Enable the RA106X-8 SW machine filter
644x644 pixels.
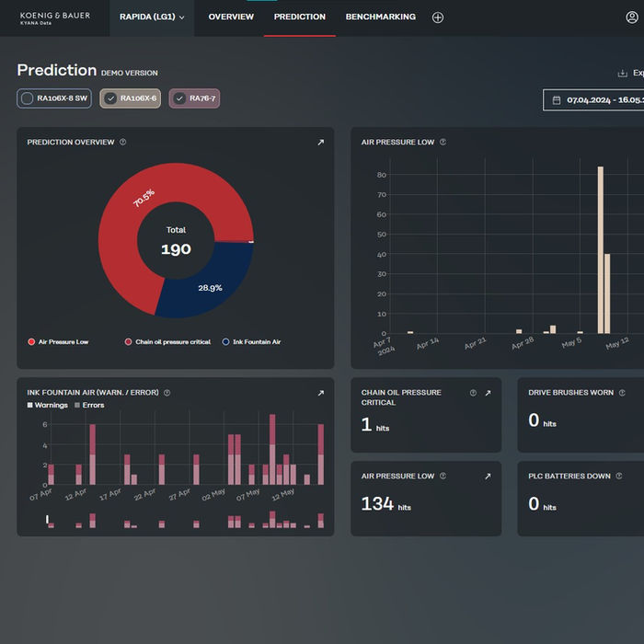pos(54,98)
